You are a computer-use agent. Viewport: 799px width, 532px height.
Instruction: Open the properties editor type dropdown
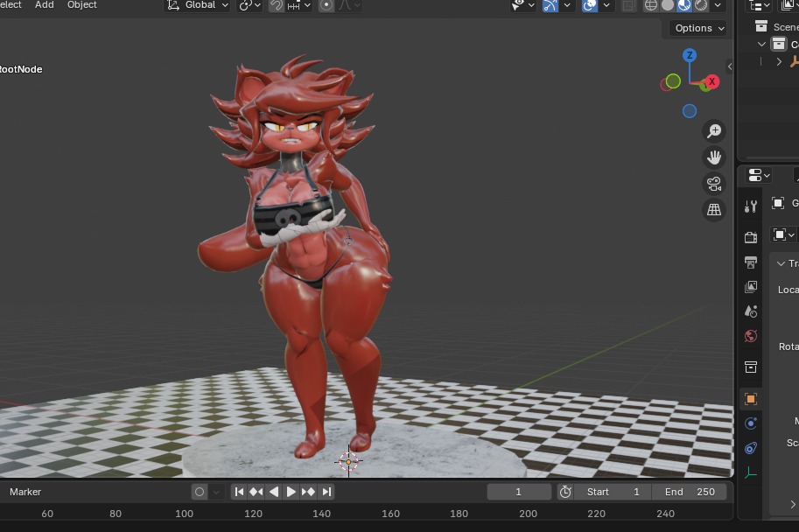759,175
